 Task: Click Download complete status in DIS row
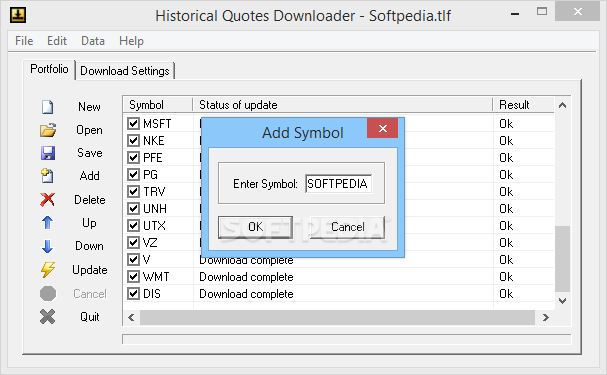coord(246,294)
